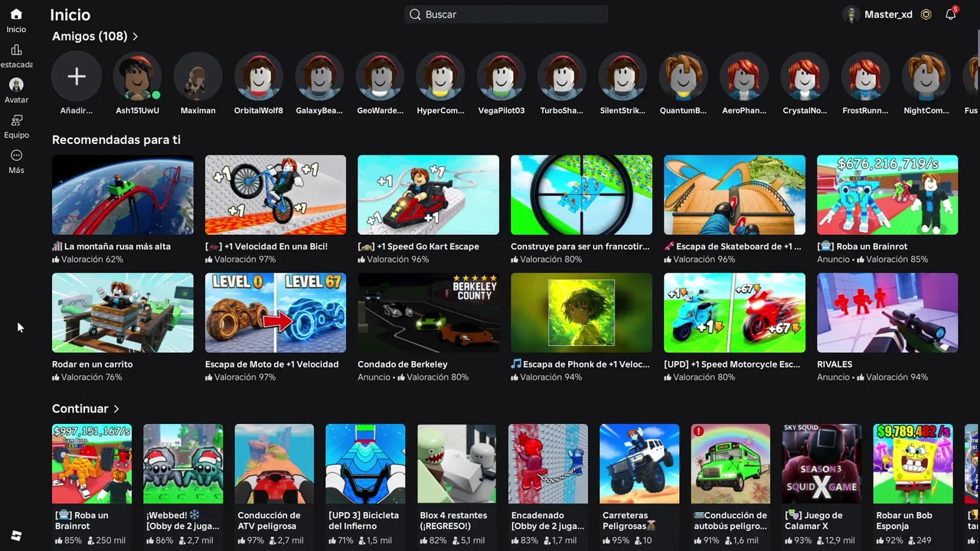Viewport: 980px width, 551px height.
Task: Open friend QuantumB... avatar
Action: coord(684,77)
